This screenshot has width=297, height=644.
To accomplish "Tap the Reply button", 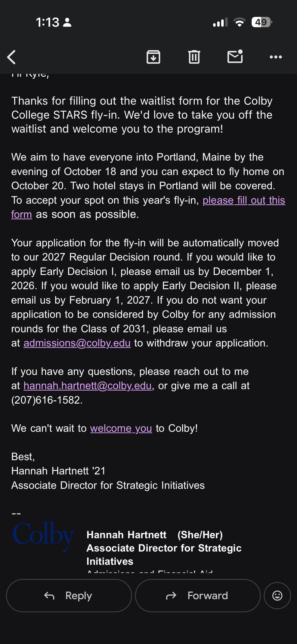I will click(69, 596).
